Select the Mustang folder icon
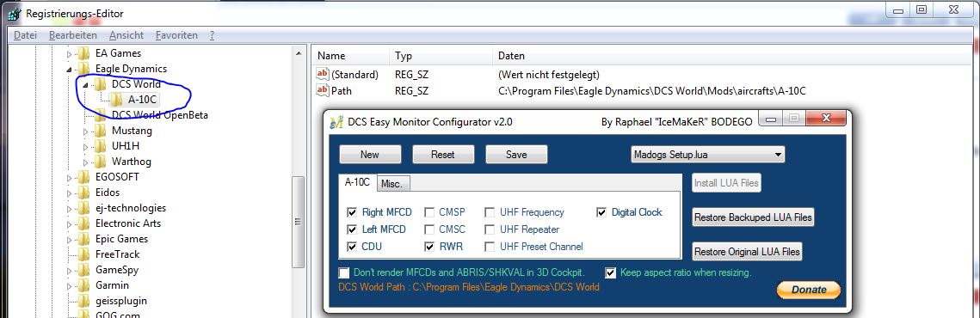 pos(100,131)
